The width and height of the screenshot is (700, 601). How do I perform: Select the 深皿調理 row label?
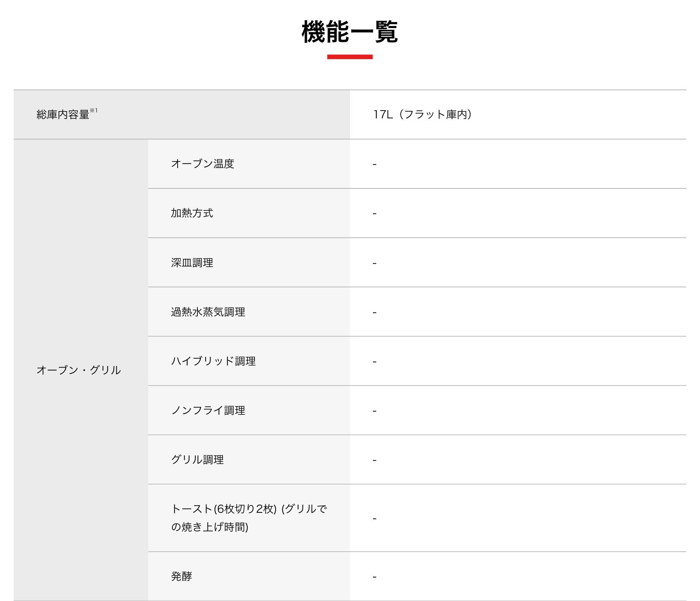[x=192, y=263]
